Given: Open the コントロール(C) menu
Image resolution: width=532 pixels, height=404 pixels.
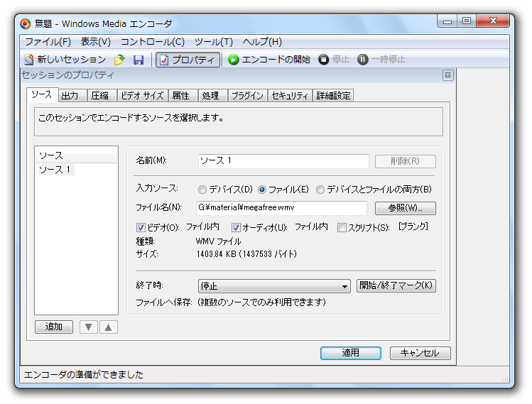Looking at the screenshot, I should (x=152, y=42).
